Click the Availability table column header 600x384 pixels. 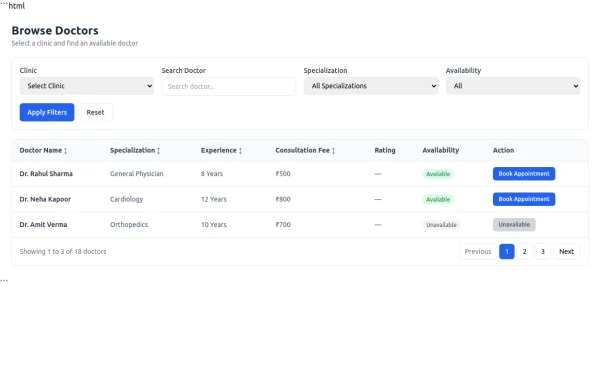click(x=441, y=150)
